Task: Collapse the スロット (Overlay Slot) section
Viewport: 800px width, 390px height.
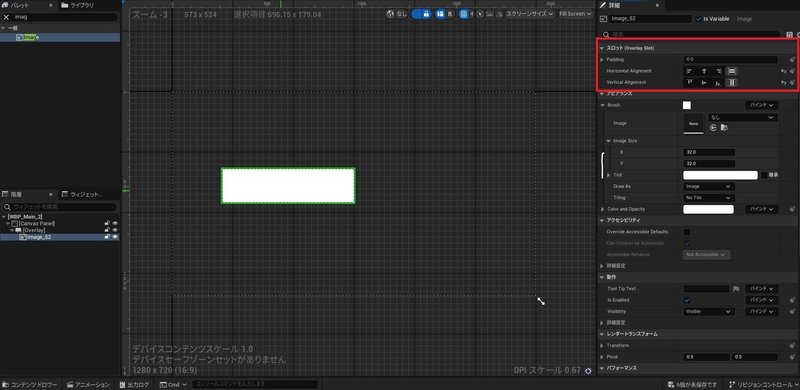Action: click(602, 48)
